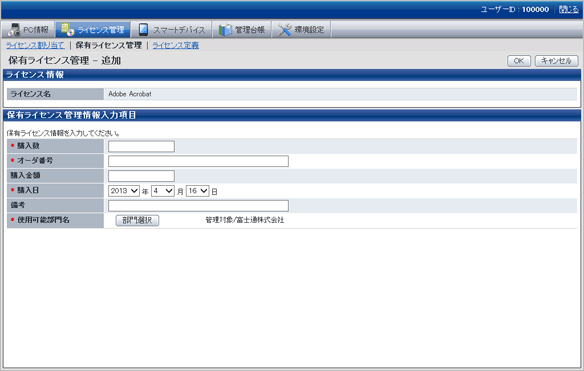Open the PC情報 tab
The height and width of the screenshot is (371, 584).
[x=28, y=29]
